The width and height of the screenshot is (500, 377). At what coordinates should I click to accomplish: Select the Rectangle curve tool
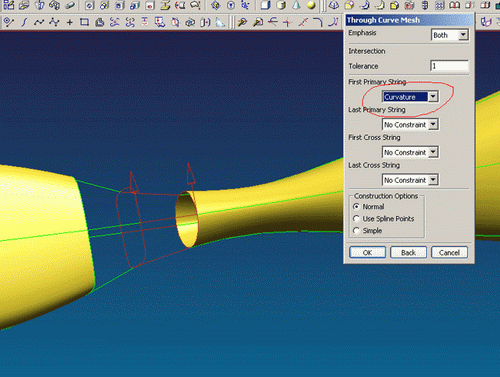coord(84,22)
